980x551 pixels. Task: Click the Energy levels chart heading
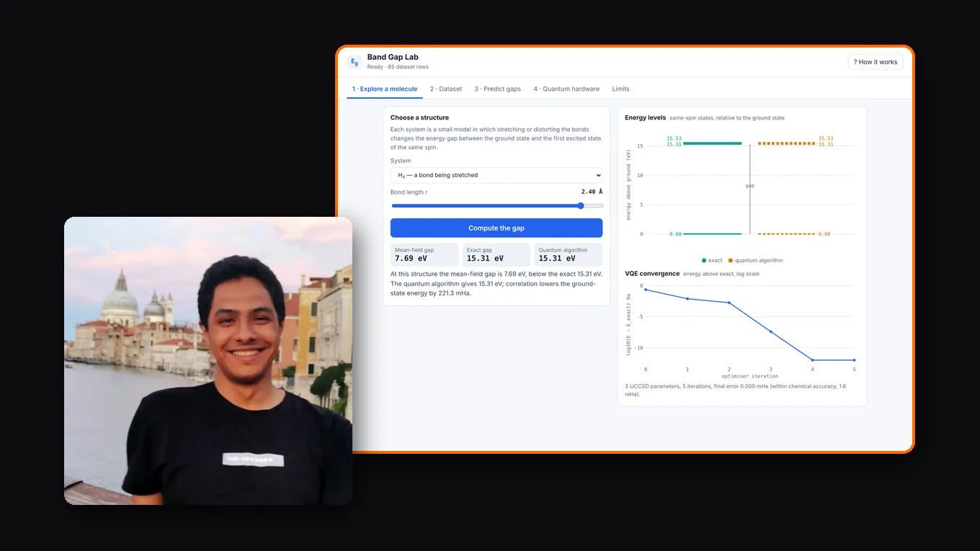(645, 117)
